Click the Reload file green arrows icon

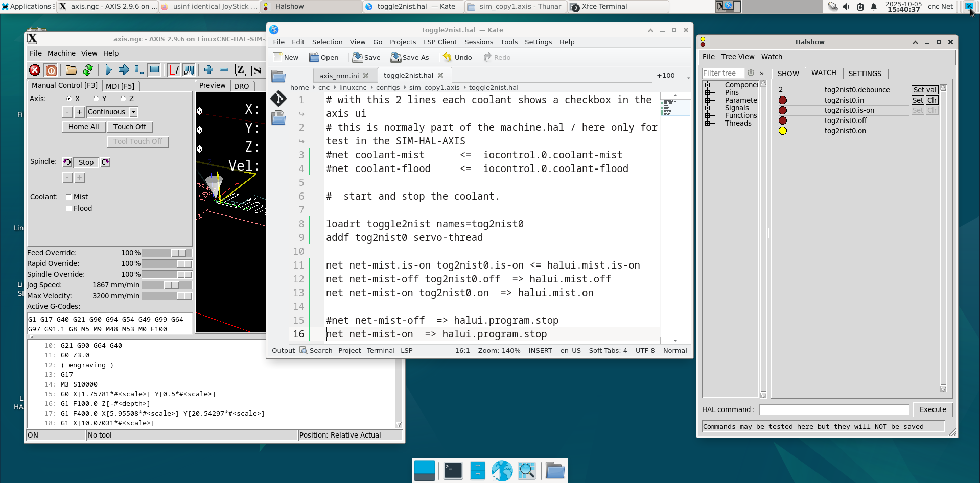click(88, 70)
